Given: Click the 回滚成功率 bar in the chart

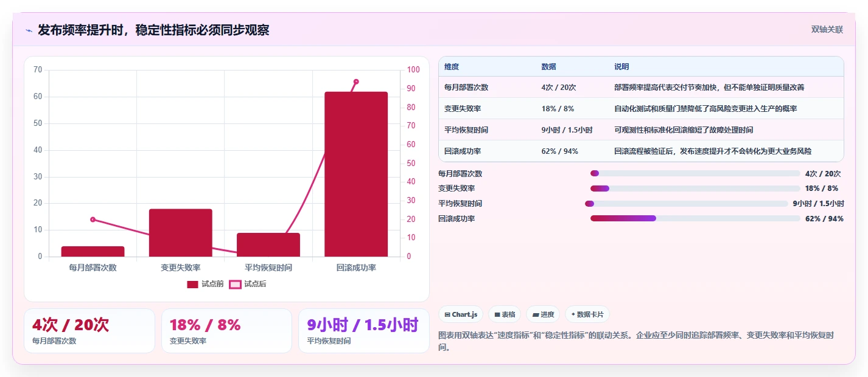Looking at the screenshot, I should (356, 175).
